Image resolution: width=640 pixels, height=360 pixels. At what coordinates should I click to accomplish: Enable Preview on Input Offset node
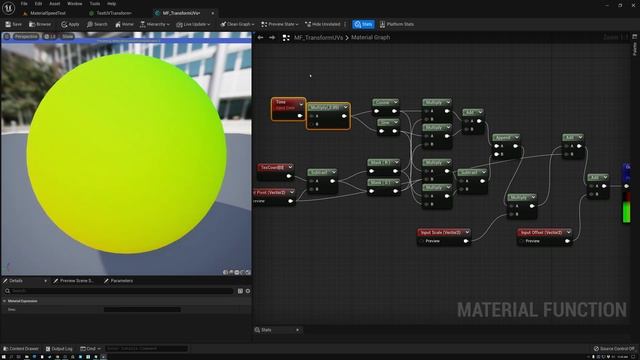coord(522,241)
